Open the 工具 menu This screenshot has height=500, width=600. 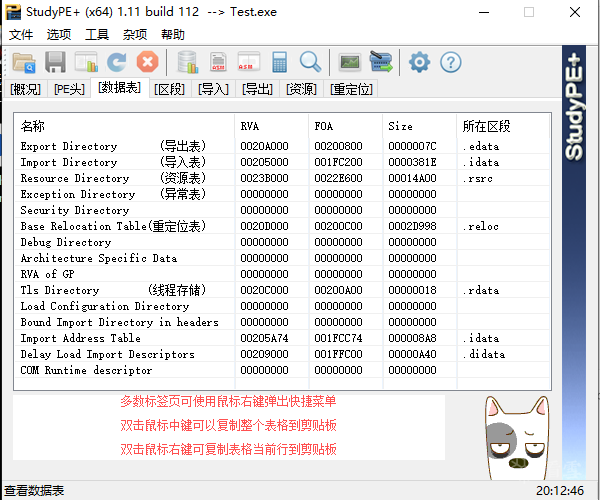click(97, 35)
